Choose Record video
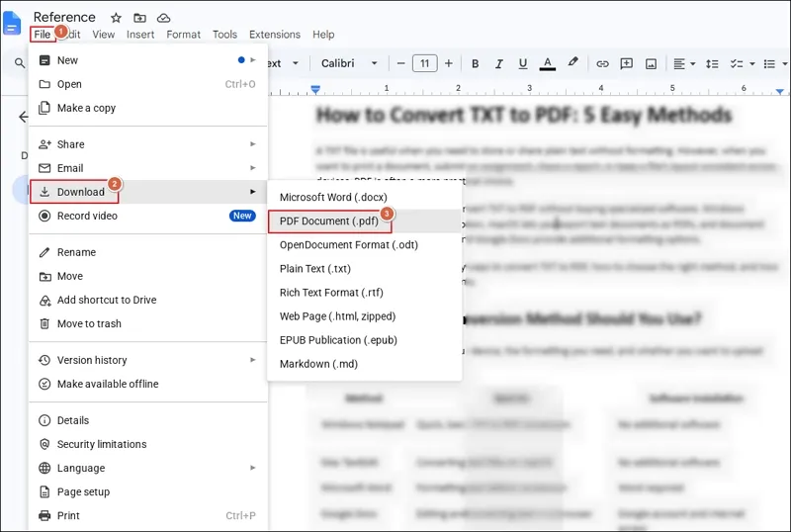This screenshot has height=532, width=791. pos(147,216)
